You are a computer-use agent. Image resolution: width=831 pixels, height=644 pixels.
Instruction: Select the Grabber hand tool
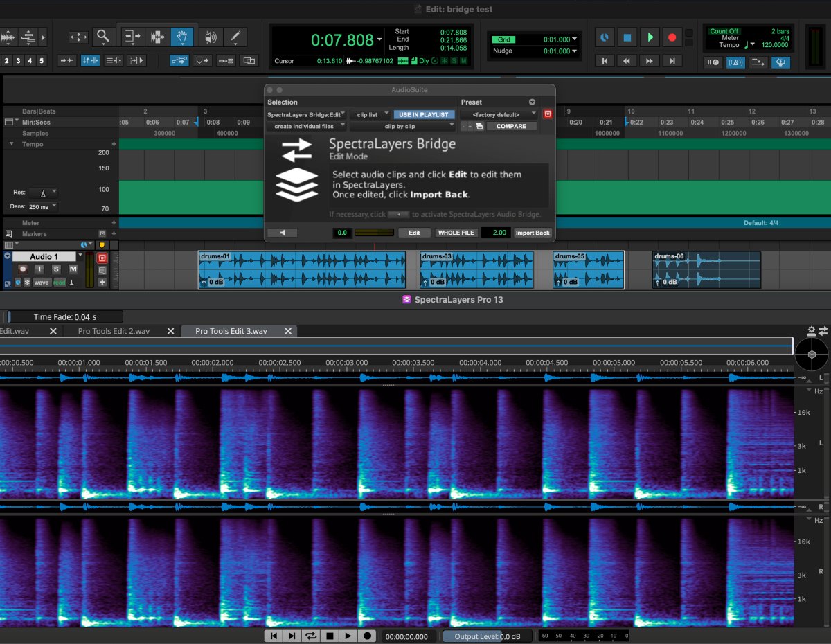pyautogui.click(x=182, y=37)
